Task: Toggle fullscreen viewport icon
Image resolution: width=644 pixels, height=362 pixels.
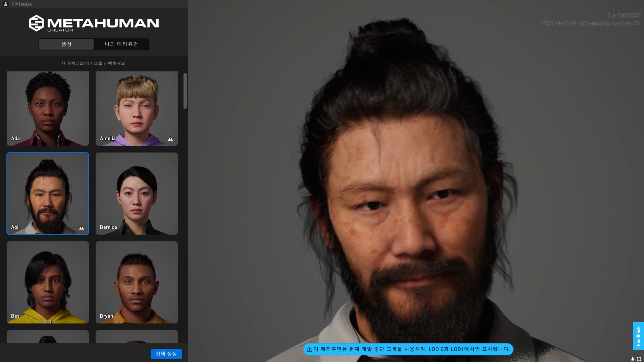Action: [x=639, y=359]
